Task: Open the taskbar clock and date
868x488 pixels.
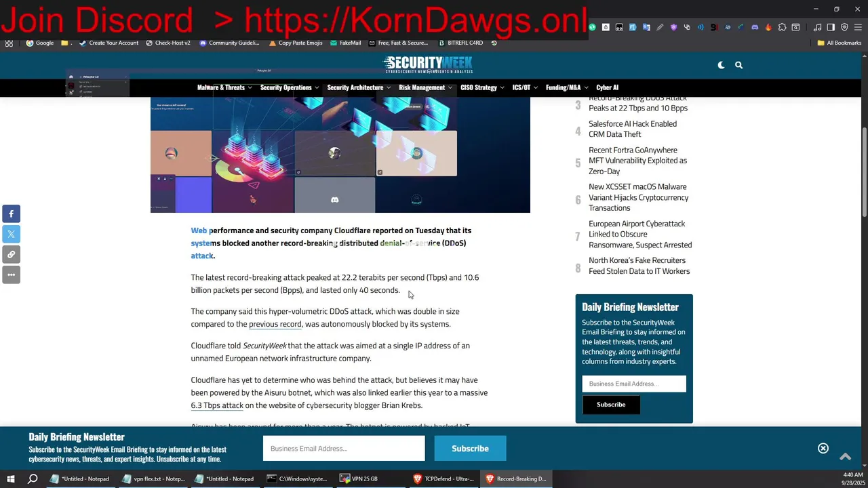Action: pyautogui.click(x=853, y=479)
